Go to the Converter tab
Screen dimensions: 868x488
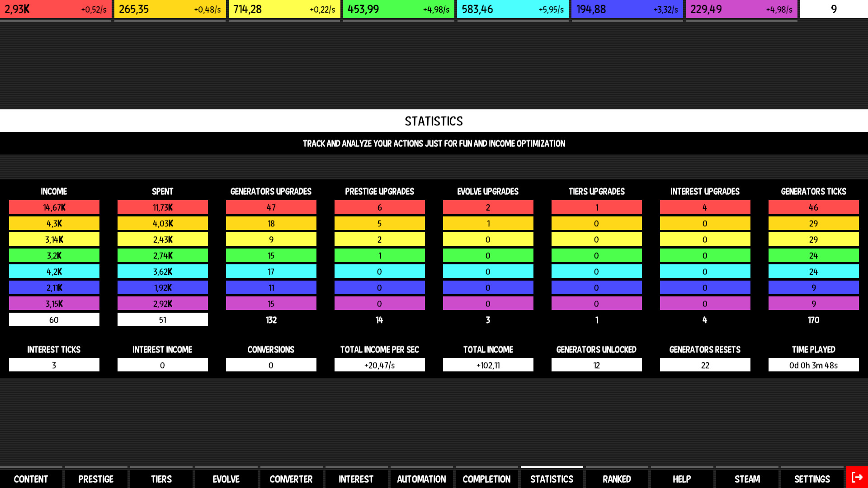291,479
